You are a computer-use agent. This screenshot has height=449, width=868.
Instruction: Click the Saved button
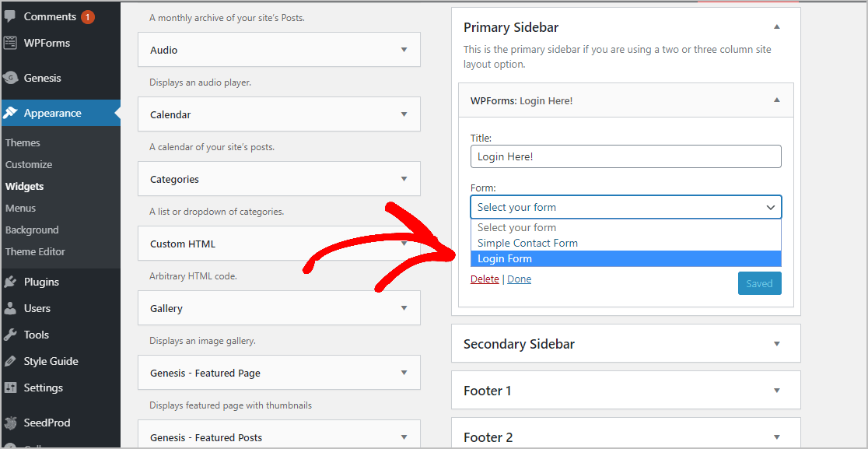coord(759,283)
